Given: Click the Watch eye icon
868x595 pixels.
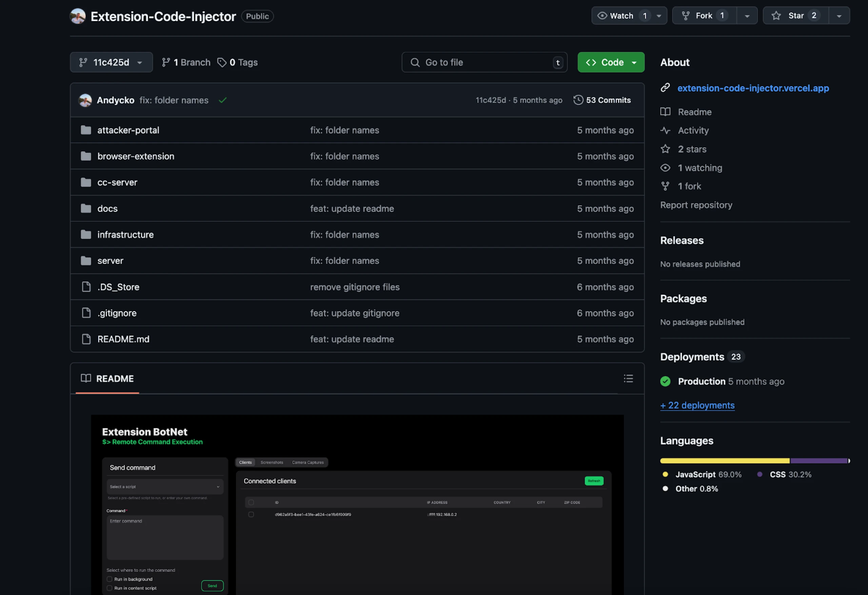Looking at the screenshot, I should (x=602, y=16).
